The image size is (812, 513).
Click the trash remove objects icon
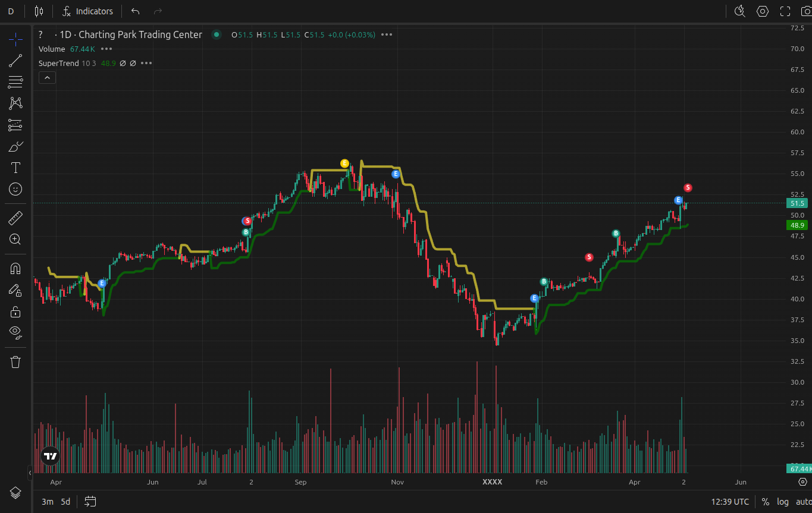click(15, 362)
